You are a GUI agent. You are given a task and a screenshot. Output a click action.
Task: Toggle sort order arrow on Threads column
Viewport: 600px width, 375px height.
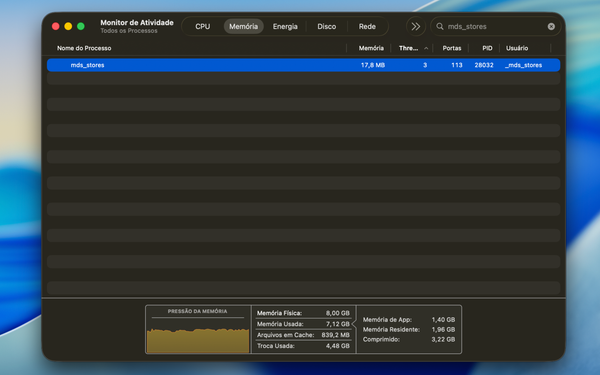[426, 48]
